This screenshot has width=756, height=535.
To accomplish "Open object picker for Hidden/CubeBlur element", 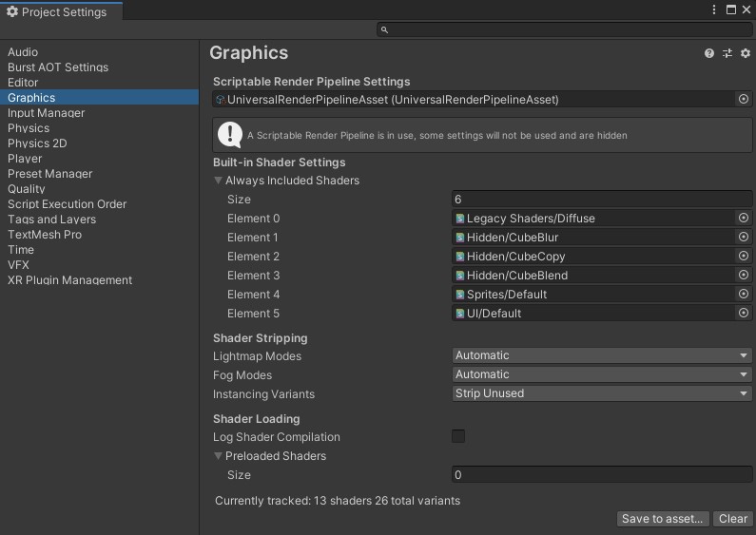I will [744, 238].
